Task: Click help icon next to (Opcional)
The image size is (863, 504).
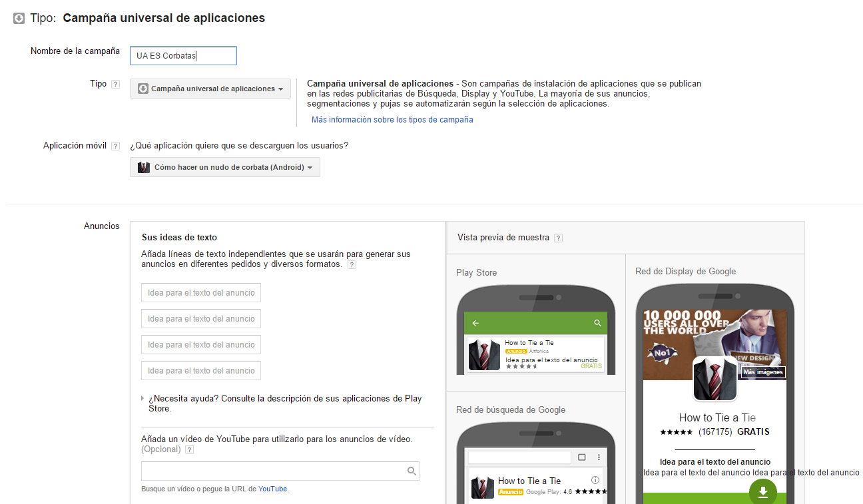Action: [x=189, y=449]
